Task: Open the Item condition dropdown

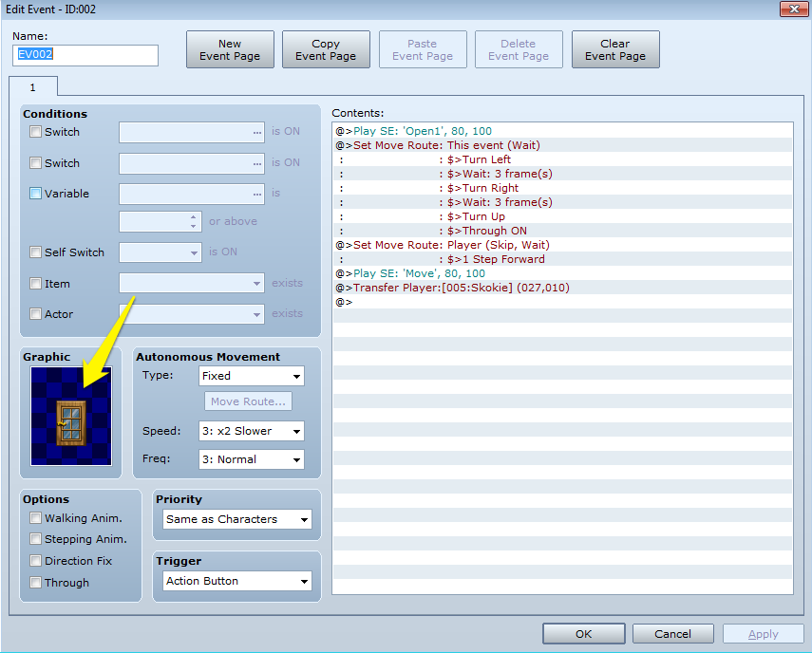Action: click(192, 283)
